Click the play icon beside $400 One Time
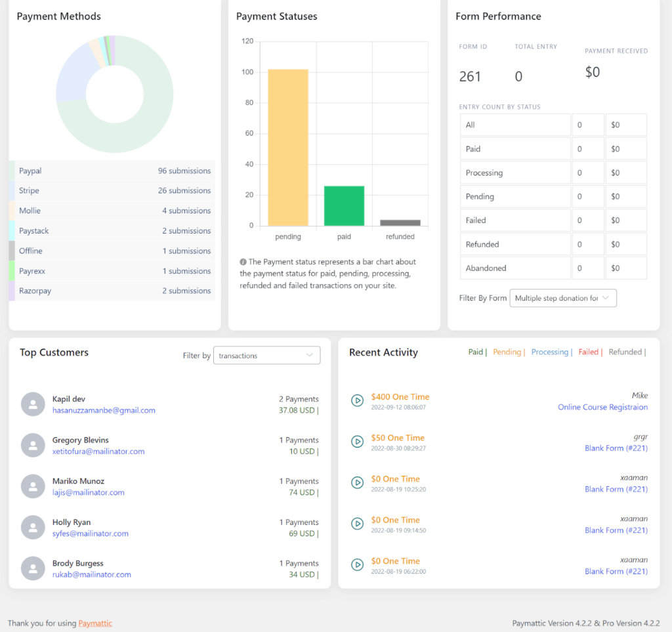The height and width of the screenshot is (632, 672). coord(357,400)
